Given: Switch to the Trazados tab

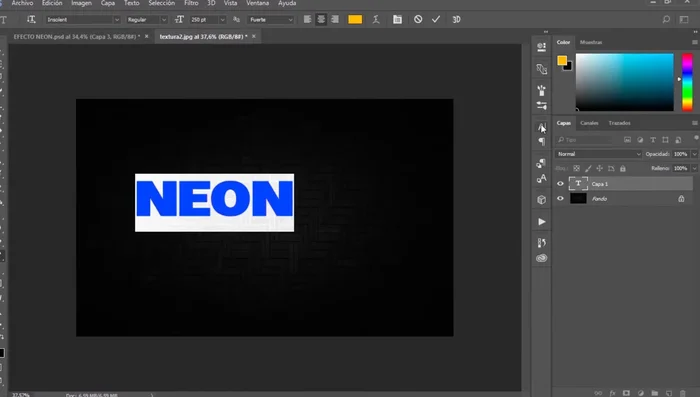Looking at the screenshot, I should [x=620, y=123].
